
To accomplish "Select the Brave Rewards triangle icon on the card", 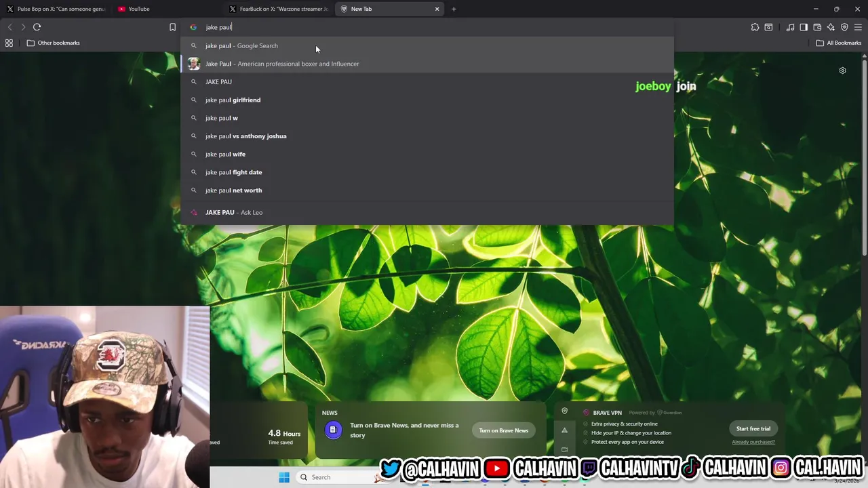I will point(564,430).
